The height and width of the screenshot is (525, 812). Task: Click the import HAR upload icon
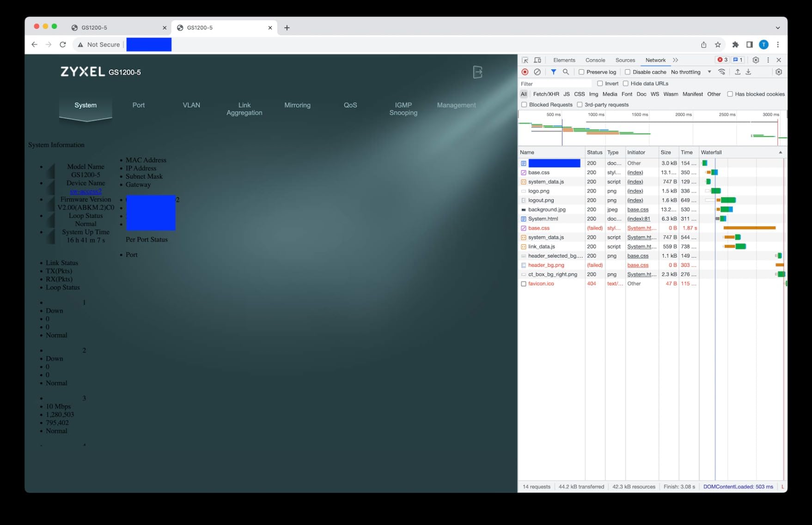pyautogui.click(x=738, y=72)
